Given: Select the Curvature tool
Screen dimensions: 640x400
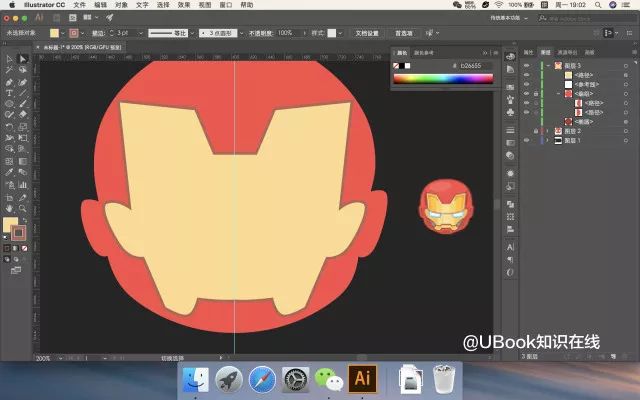Looking at the screenshot, I should pyautogui.click(x=23, y=82).
